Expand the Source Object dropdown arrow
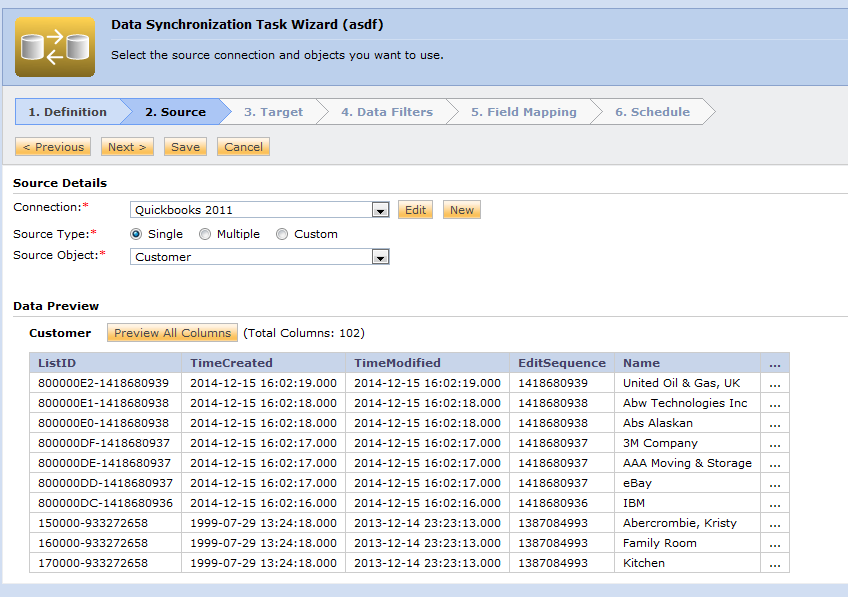Image resolution: width=848 pixels, height=597 pixels. click(381, 257)
